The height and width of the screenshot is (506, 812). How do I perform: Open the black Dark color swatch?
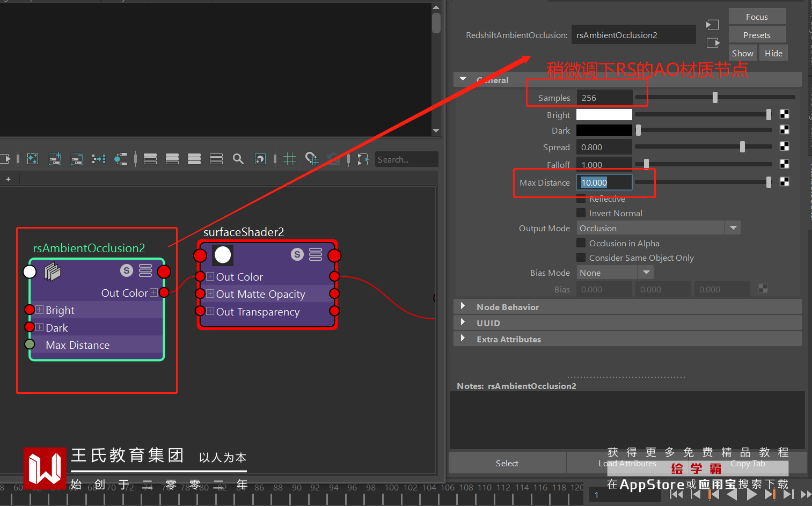tap(604, 130)
